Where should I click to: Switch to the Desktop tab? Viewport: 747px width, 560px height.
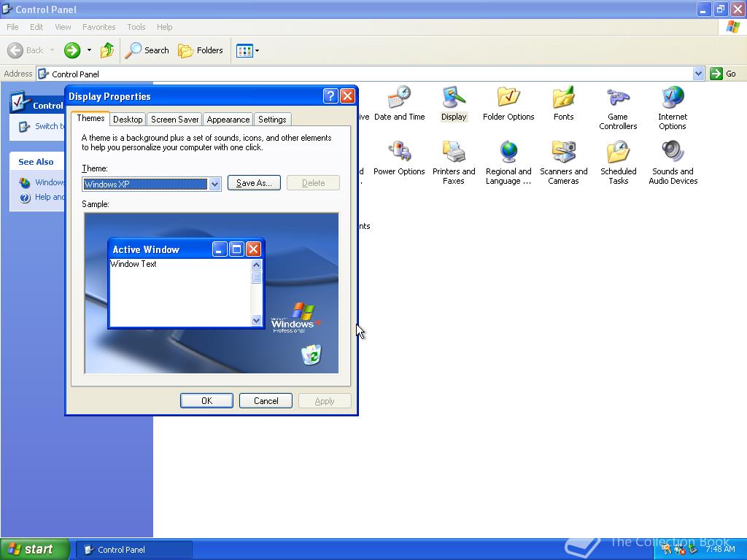(x=128, y=120)
